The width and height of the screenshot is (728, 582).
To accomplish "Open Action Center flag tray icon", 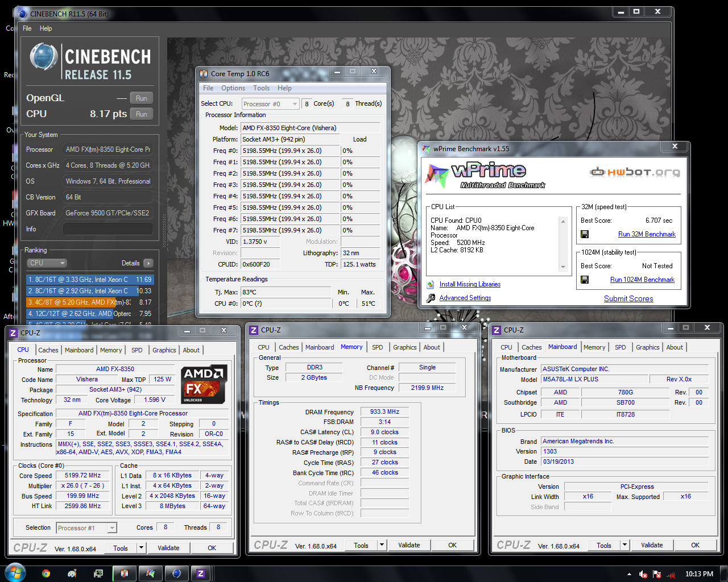I will 657,574.
